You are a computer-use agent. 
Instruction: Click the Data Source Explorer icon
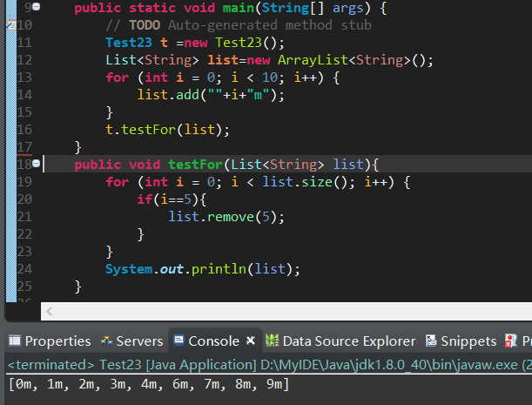[x=273, y=341]
